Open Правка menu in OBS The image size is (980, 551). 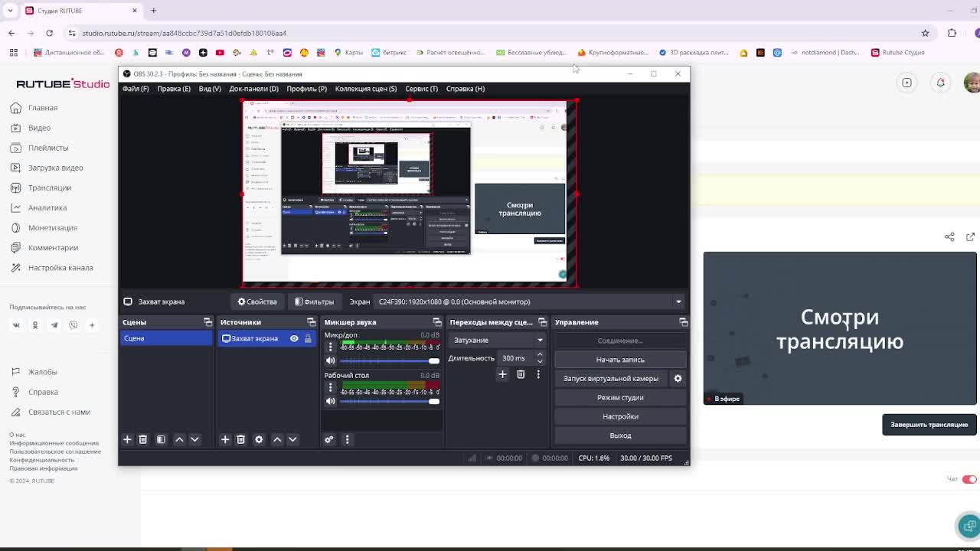pos(174,89)
